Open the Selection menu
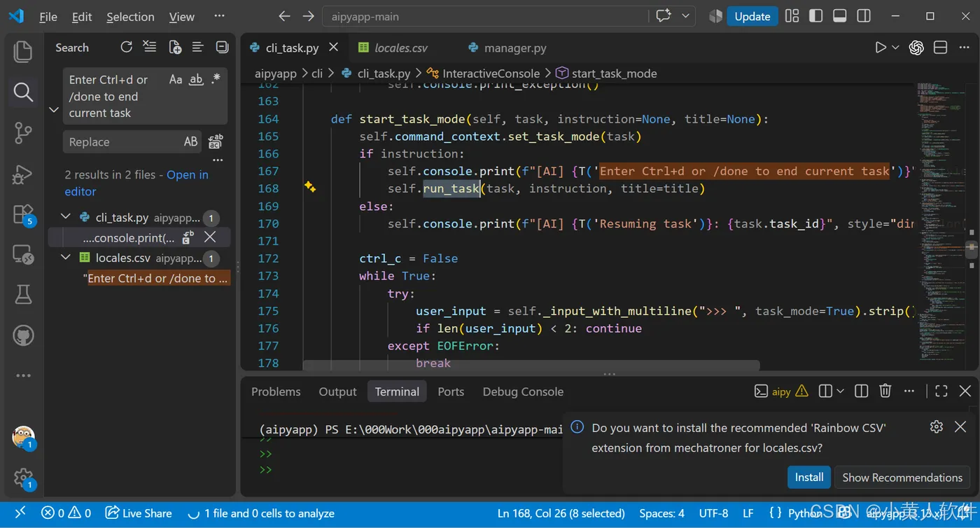 (130, 17)
